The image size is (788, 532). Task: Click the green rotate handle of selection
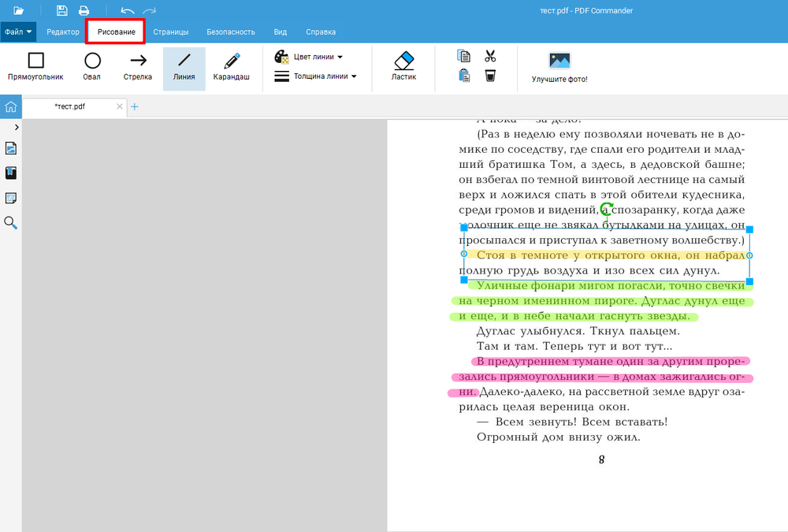(x=607, y=209)
